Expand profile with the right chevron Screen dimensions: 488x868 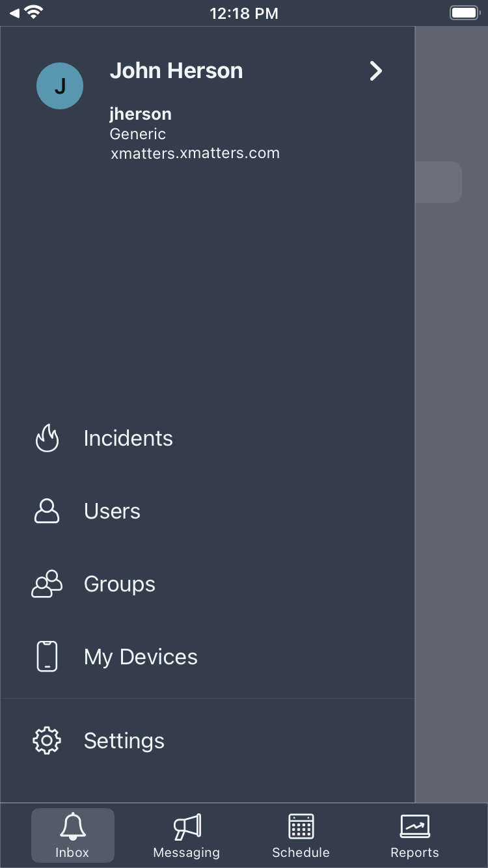click(375, 71)
